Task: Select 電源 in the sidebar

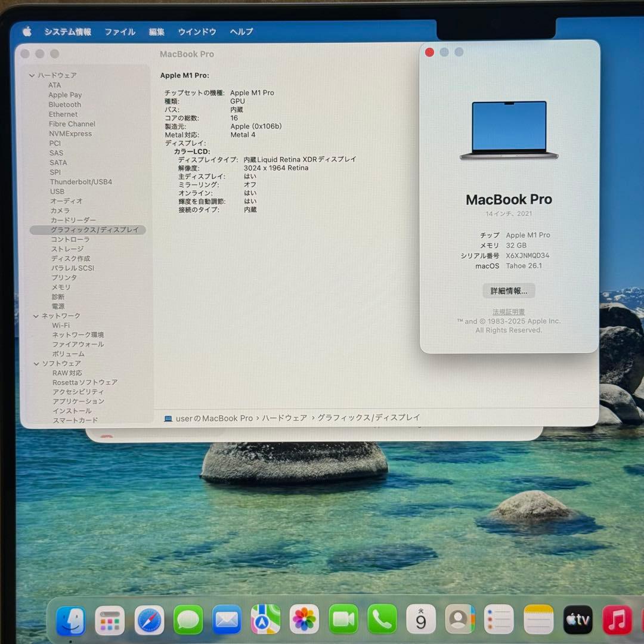Action: point(58,306)
